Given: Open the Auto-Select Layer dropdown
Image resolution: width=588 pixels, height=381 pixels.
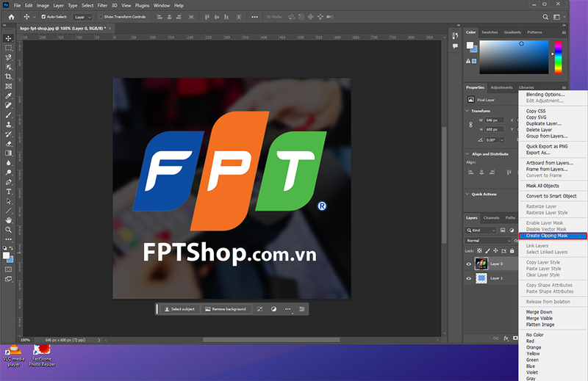Looking at the screenshot, I should click(x=82, y=17).
